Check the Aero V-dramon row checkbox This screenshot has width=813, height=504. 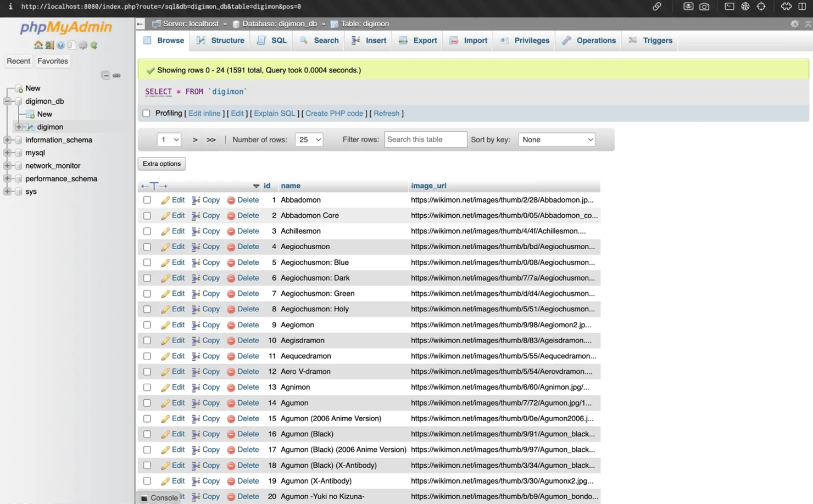[147, 372]
